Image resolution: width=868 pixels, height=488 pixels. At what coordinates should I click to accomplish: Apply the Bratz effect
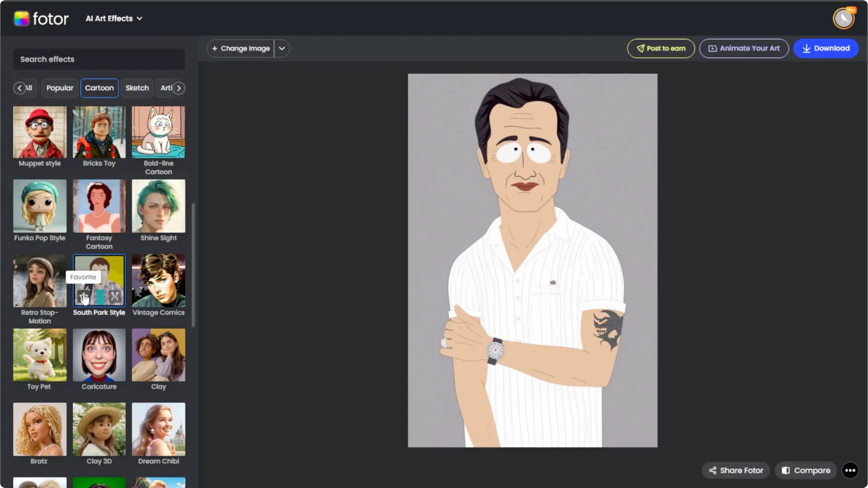coord(40,429)
